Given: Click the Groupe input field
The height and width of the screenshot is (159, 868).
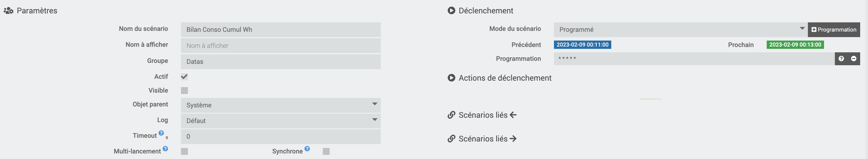Looking at the screenshot, I should [280, 62].
